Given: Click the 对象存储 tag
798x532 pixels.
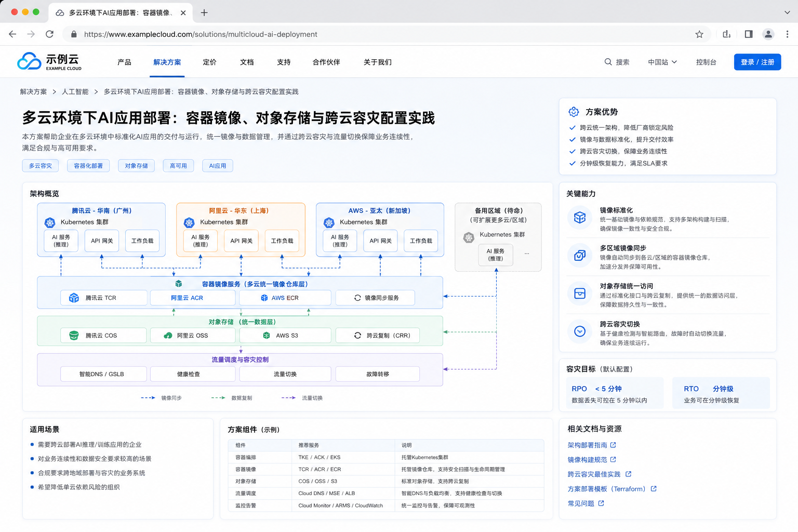Looking at the screenshot, I should (x=136, y=166).
